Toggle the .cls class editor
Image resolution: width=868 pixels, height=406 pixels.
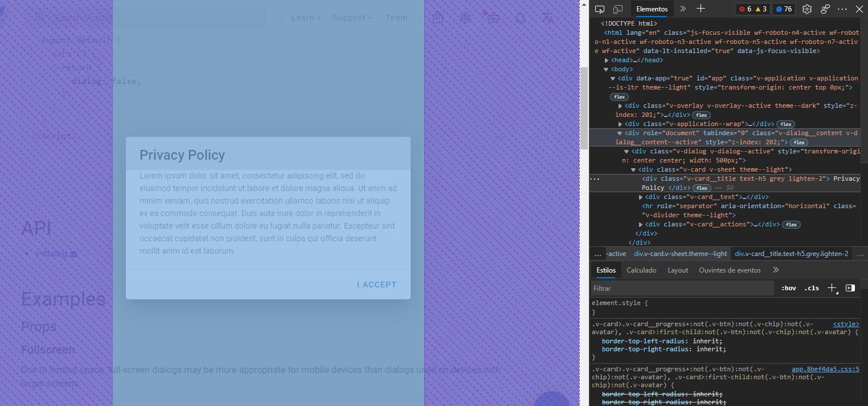(812, 289)
